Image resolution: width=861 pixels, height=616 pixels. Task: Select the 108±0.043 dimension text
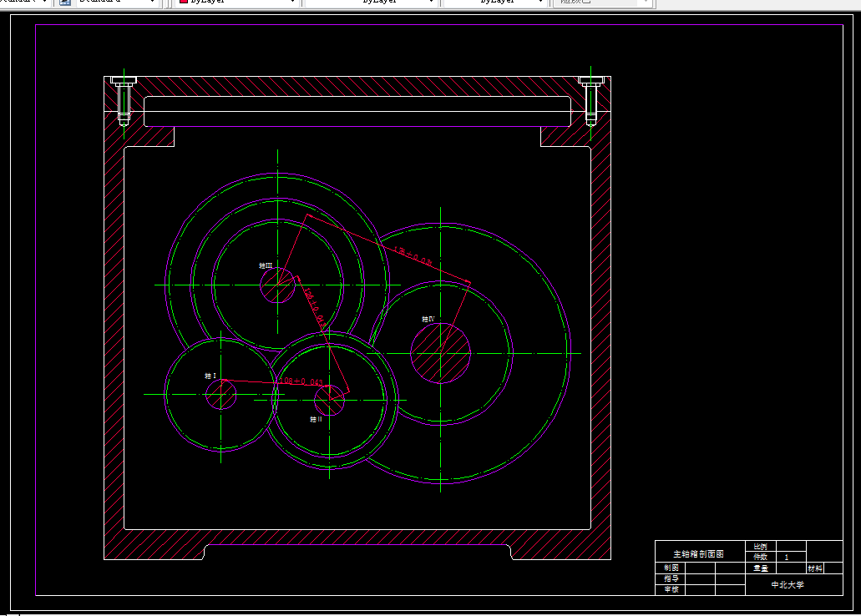tap(301, 381)
